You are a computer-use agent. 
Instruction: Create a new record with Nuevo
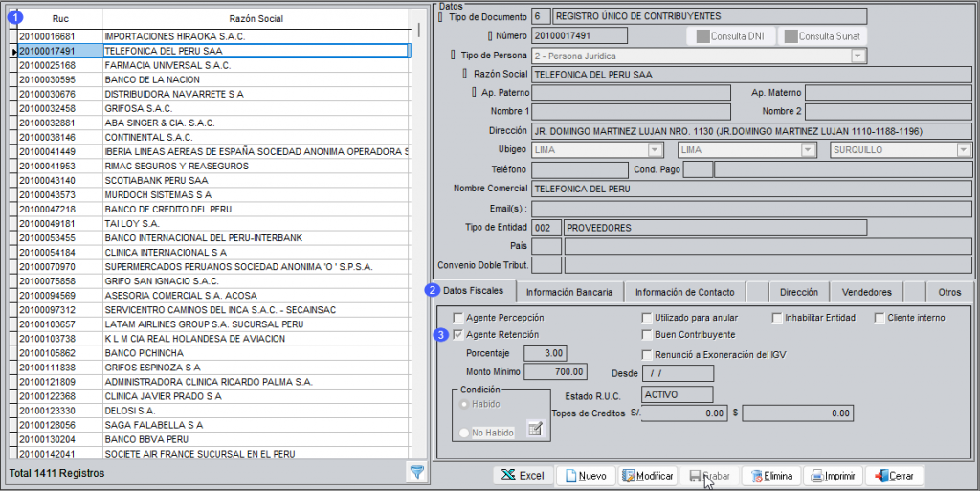pos(586,476)
